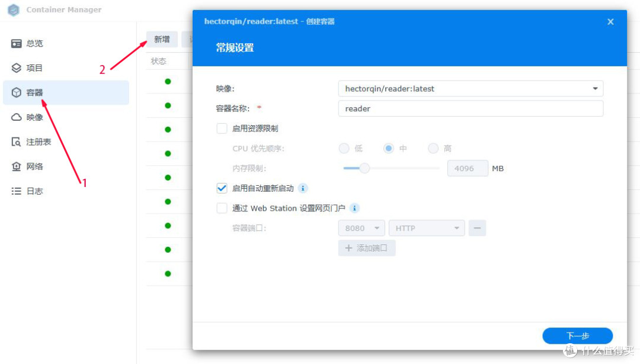Open the 容器 (Container) section
640x364 pixels.
pyautogui.click(x=34, y=92)
